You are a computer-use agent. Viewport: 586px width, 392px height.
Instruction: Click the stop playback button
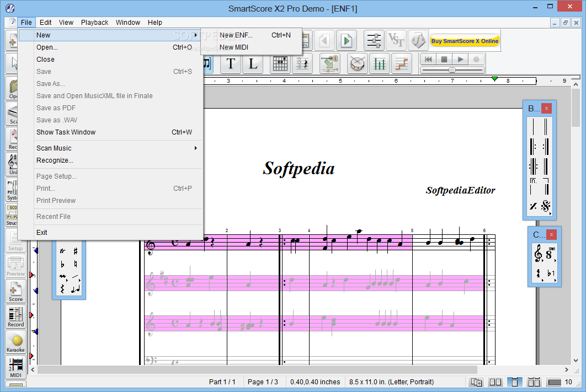coord(444,60)
